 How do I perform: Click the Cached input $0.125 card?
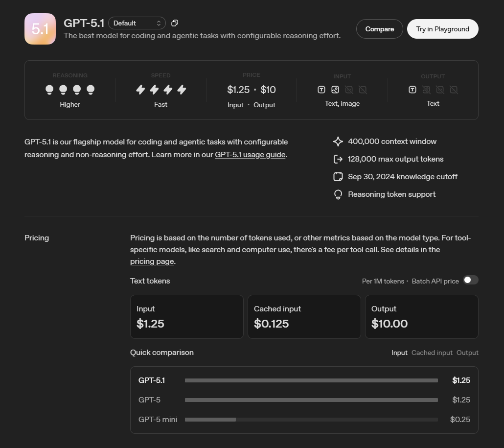tap(304, 317)
